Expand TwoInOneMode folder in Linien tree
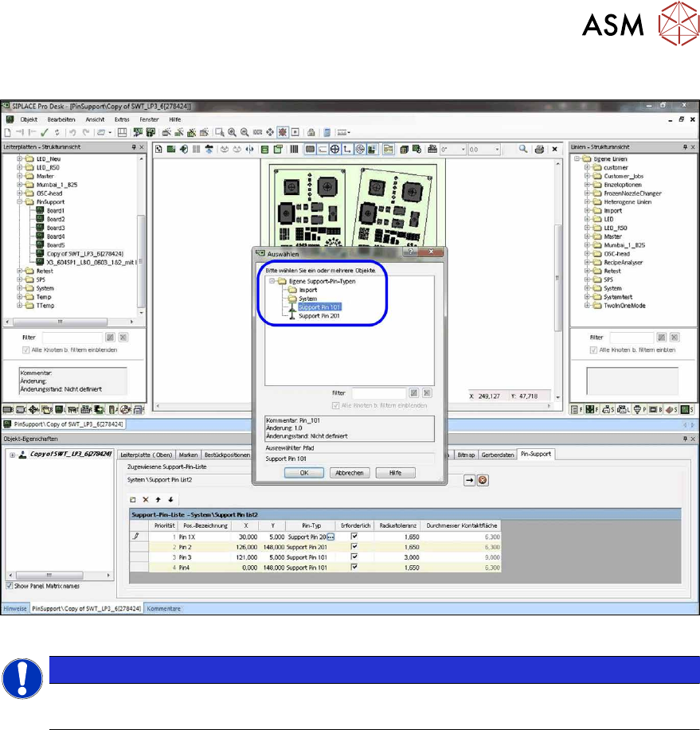The height and width of the screenshot is (730, 700). [587, 306]
